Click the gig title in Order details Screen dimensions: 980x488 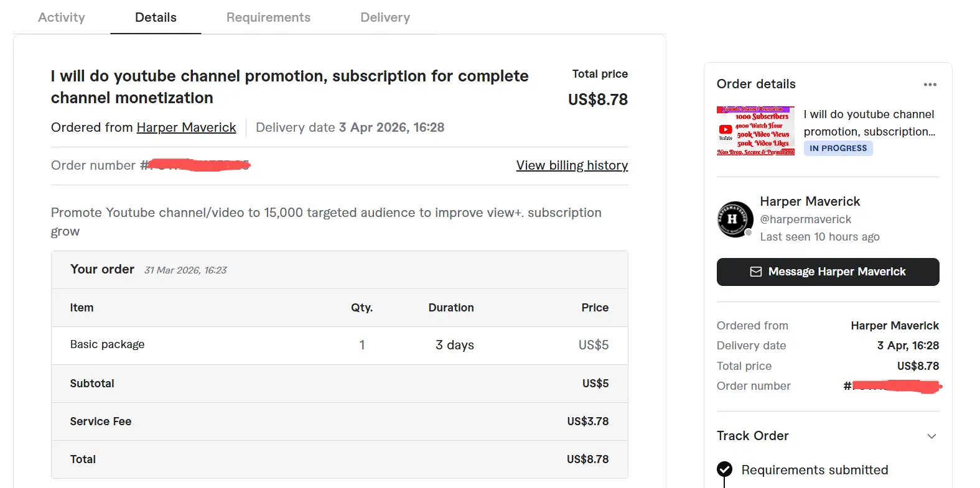(869, 123)
